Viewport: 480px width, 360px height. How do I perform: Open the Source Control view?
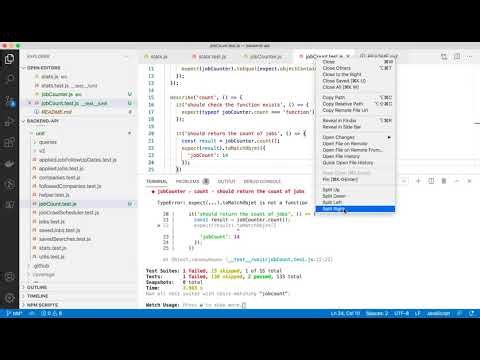[x=9, y=101]
